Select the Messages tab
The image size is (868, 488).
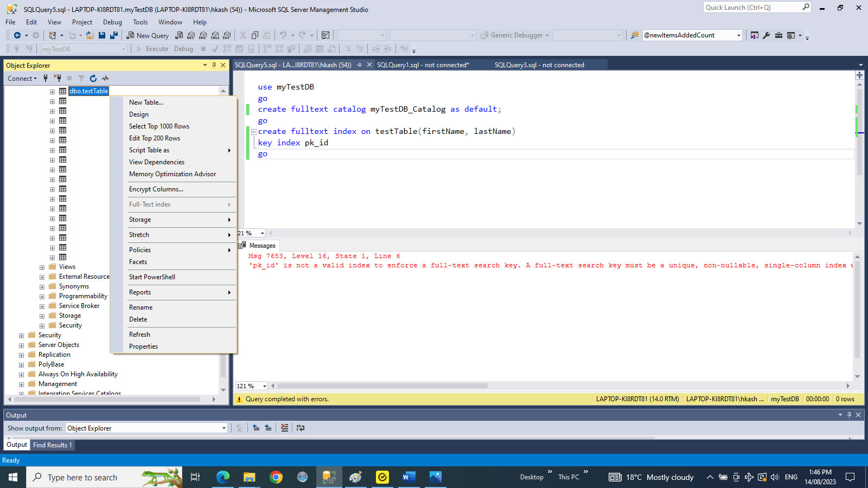coord(258,246)
